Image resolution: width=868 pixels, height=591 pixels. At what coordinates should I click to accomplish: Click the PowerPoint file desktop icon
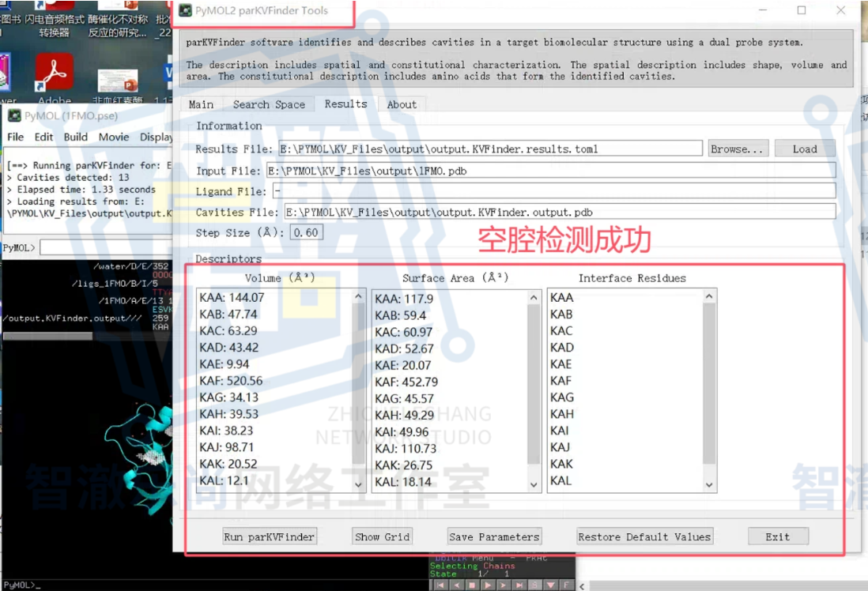(x=118, y=81)
